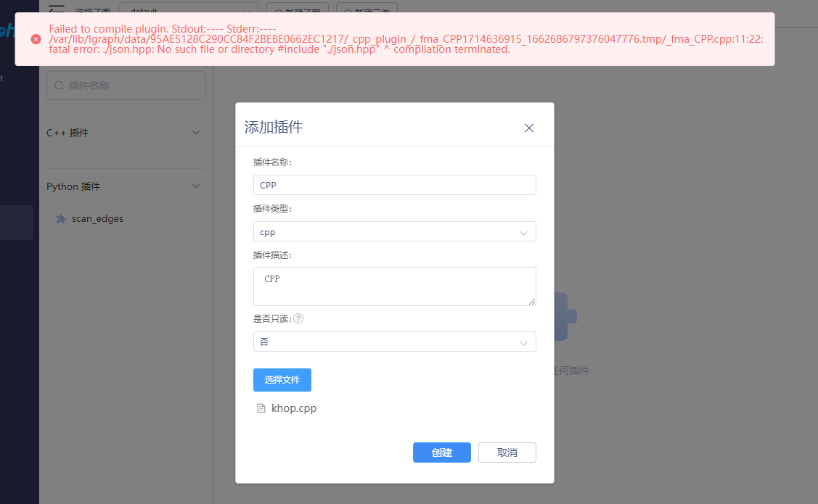Close the 添加插件 dialog
This screenshot has height=504, width=818.
(x=528, y=128)
